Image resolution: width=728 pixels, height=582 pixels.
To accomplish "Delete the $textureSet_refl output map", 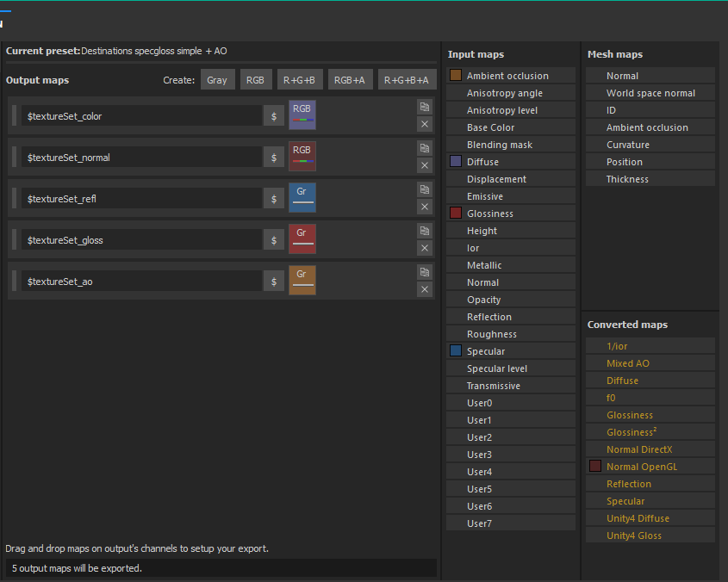I will [x=425, y=207].
